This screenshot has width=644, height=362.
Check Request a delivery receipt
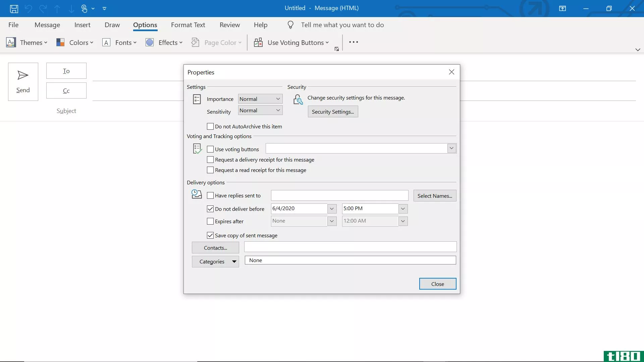pyautogui.click(x=210, y=160)
